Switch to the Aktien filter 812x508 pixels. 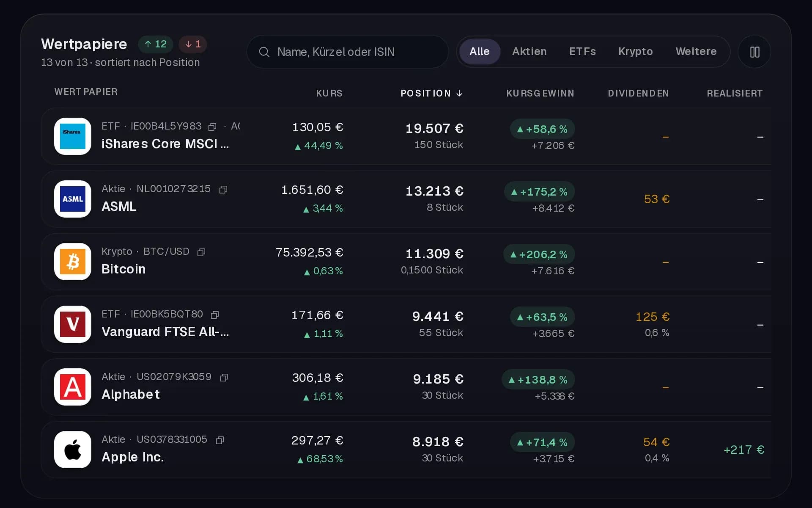pos(529,52)
